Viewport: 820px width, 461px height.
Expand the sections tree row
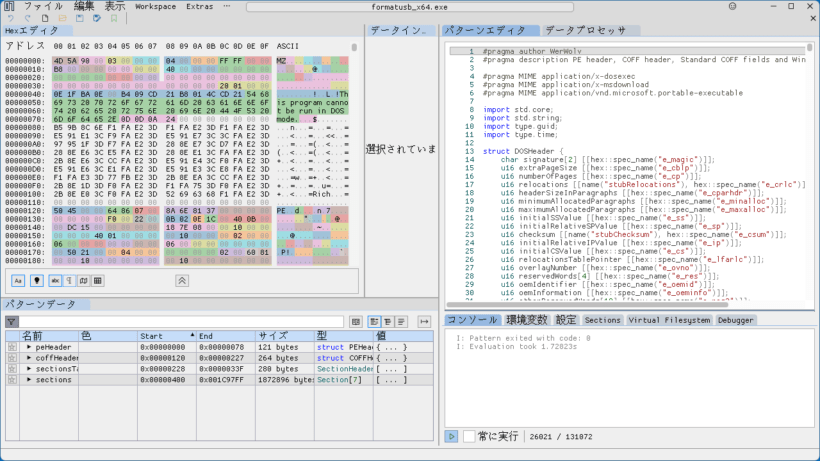tap(29, 380)
